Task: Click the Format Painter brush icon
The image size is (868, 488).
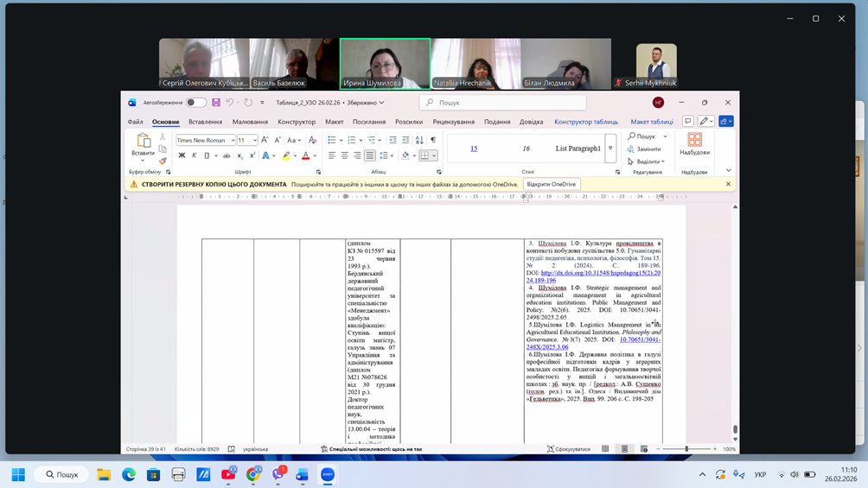Action: [163, 161]
